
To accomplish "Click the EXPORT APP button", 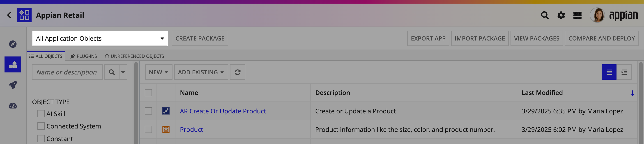I will pyautogui.click(x=428, y=38).
